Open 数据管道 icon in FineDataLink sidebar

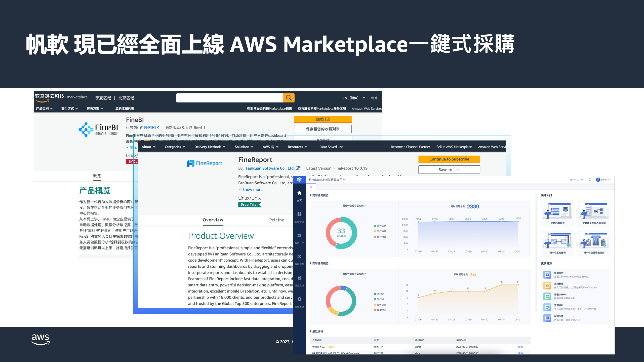[x=299, y=214]
